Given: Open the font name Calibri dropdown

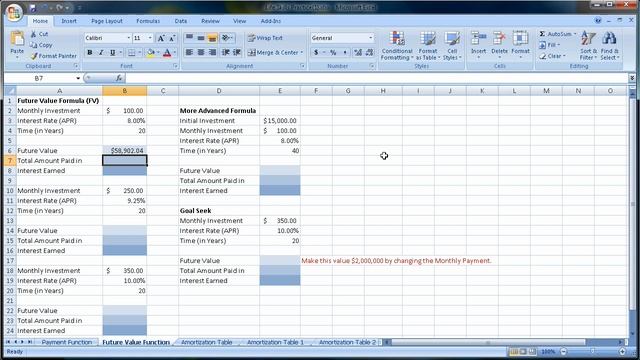Looking at the screenshot, I should tap(129, 38).
